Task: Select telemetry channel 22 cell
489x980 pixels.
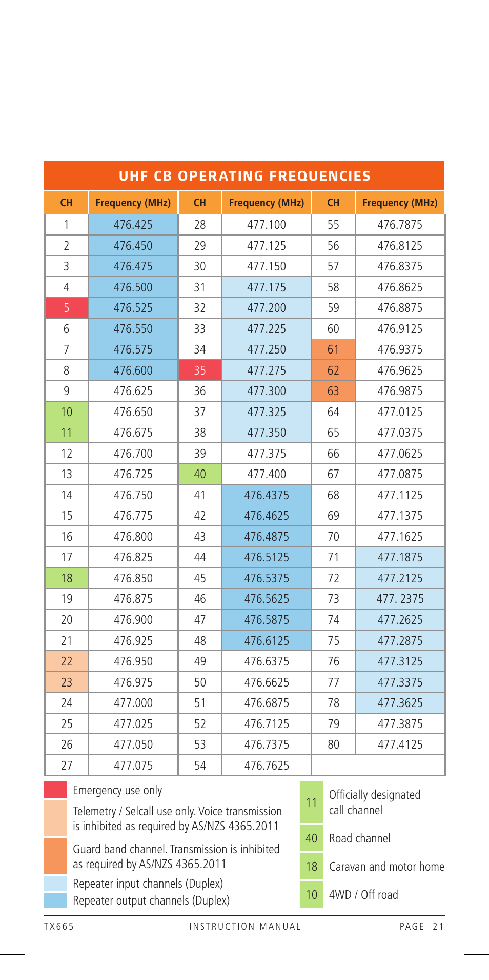Action: (x=67, y=661)
